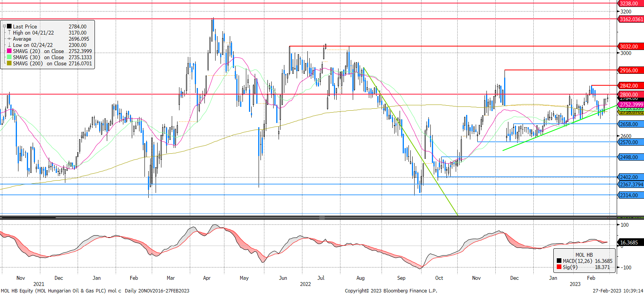Click the Jun month label on time axis

coord(283,278)
